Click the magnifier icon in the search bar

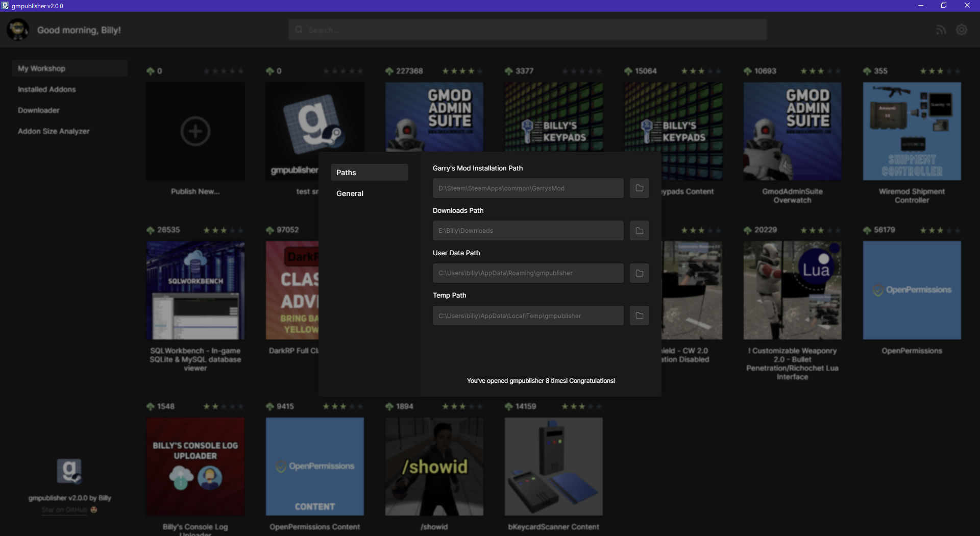pos(299,29)
